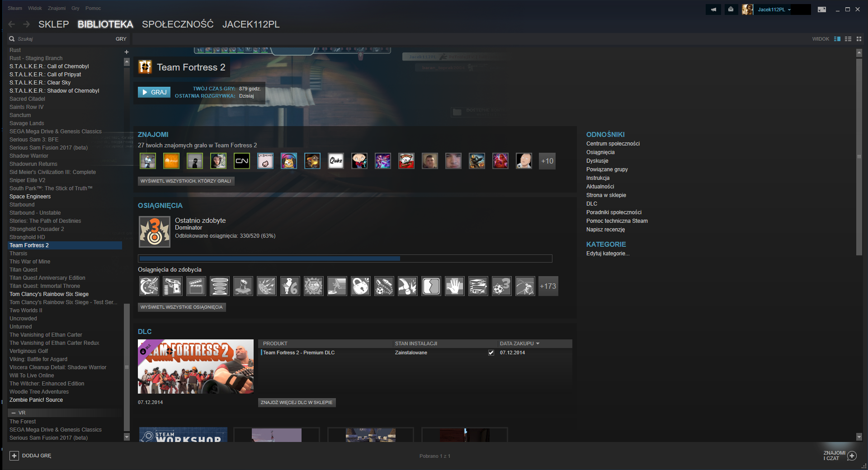This screenshot has height=470, width=868.
Task: Open the friend avatar labeled CN
Action: pos(242,161)
